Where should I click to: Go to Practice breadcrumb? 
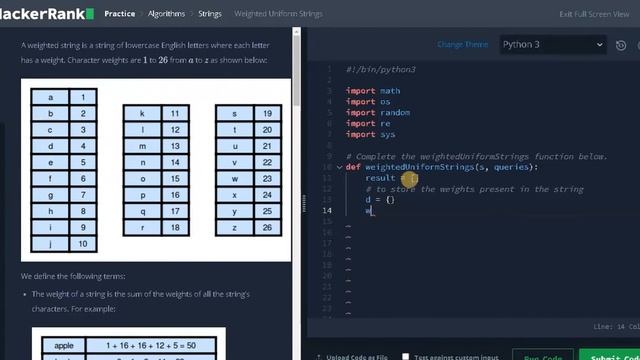tap(120, 14)
